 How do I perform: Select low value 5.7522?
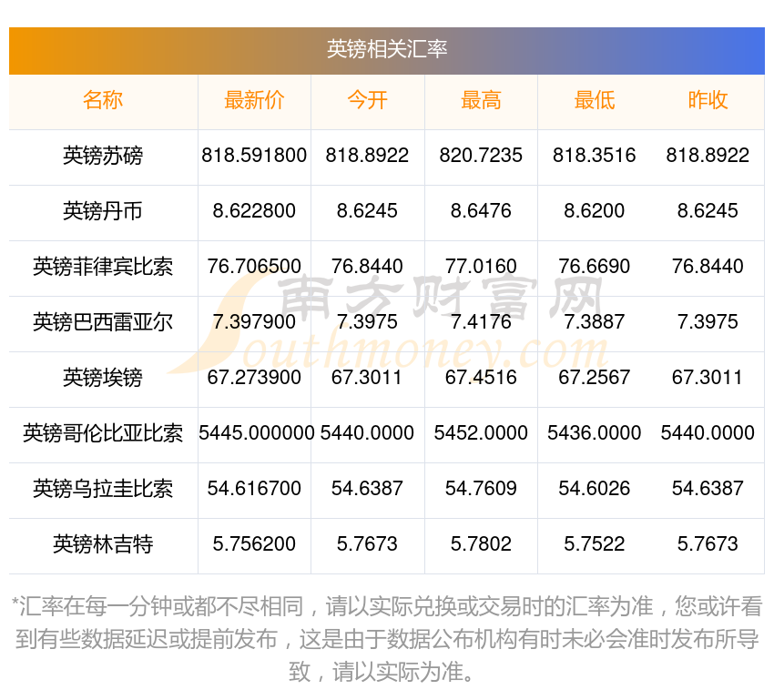[x=595, y=544]
